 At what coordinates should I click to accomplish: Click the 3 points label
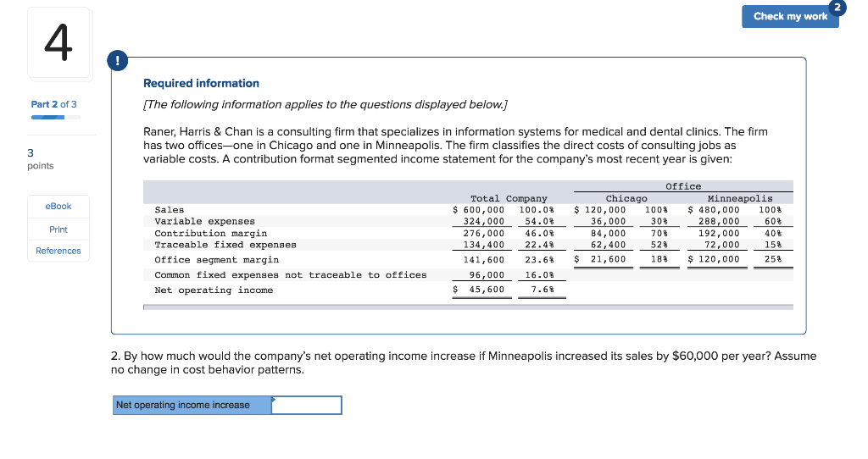pos(41,159)
